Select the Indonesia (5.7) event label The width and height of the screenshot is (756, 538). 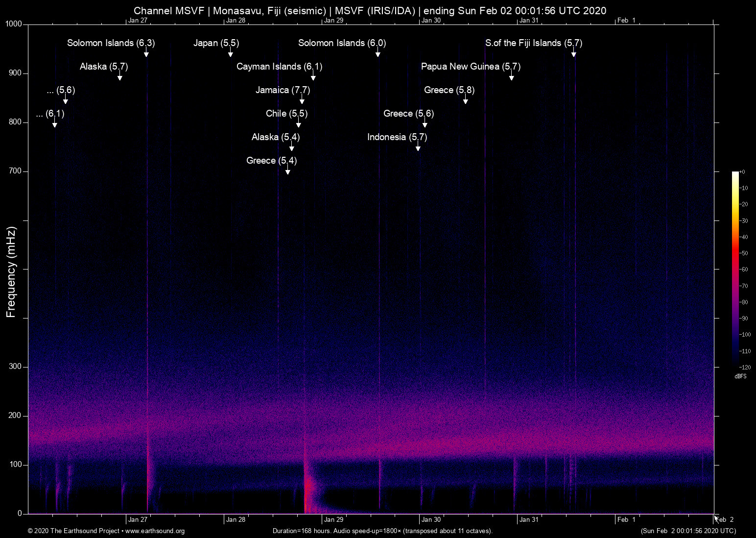397,137
